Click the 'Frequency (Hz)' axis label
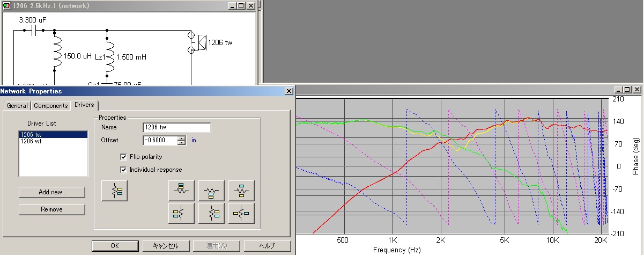 [397, 250]
